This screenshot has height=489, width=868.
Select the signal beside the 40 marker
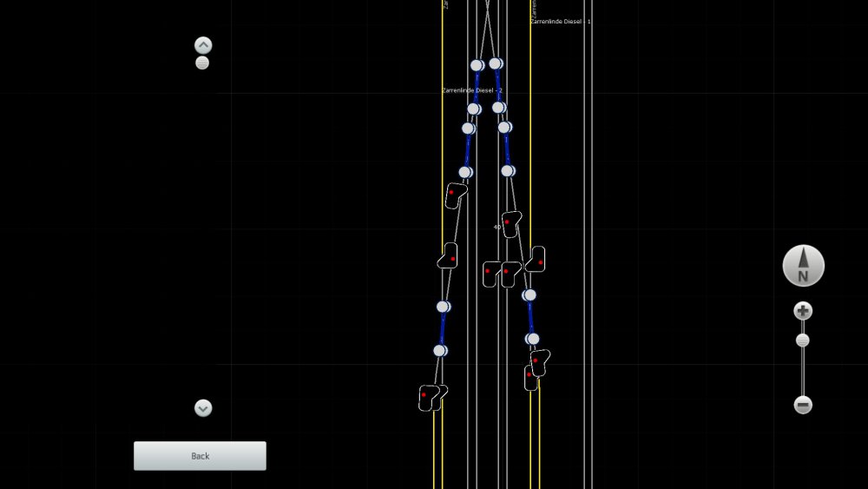[511, 223]
